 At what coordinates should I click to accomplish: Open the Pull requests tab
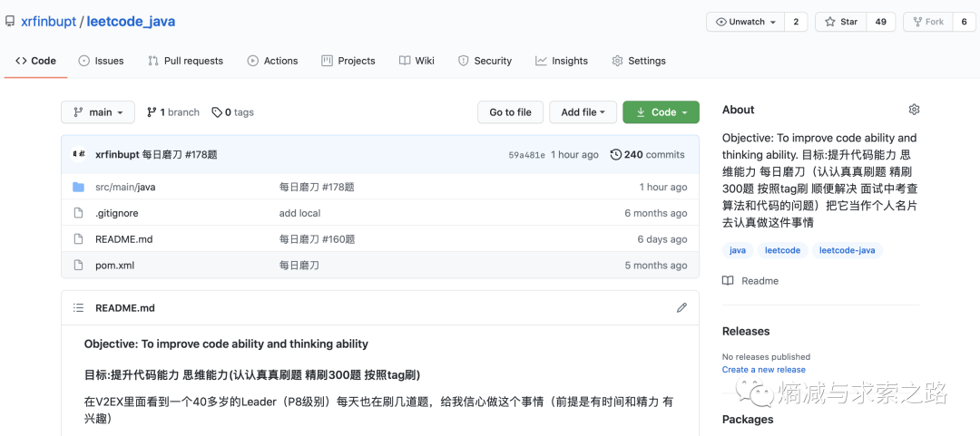(x=185, y=61)
